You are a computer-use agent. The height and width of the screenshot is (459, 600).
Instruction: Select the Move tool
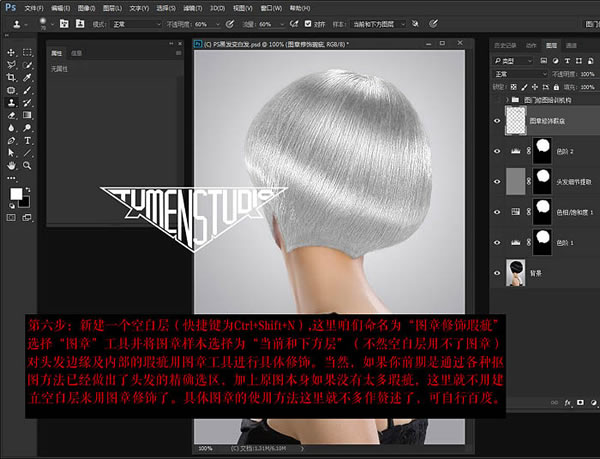pyautogui.click(x=9, y=51)
